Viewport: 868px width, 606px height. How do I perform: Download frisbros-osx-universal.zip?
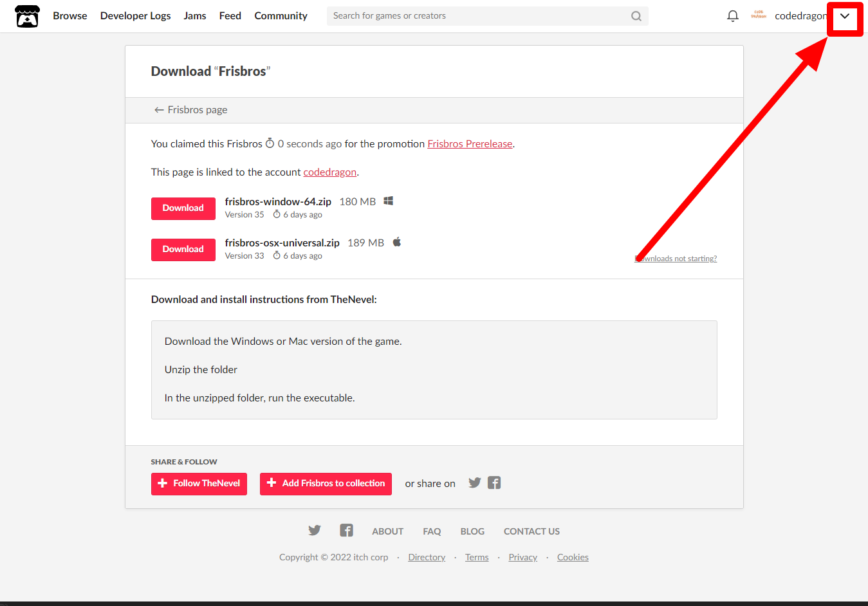point(183,250)
